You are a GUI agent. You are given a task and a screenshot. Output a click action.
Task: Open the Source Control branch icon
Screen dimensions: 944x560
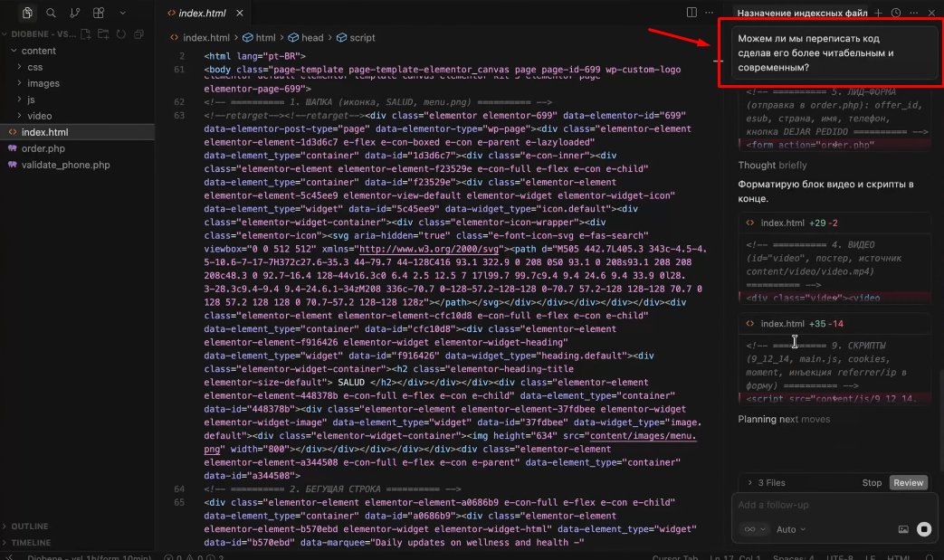[74, 13]
